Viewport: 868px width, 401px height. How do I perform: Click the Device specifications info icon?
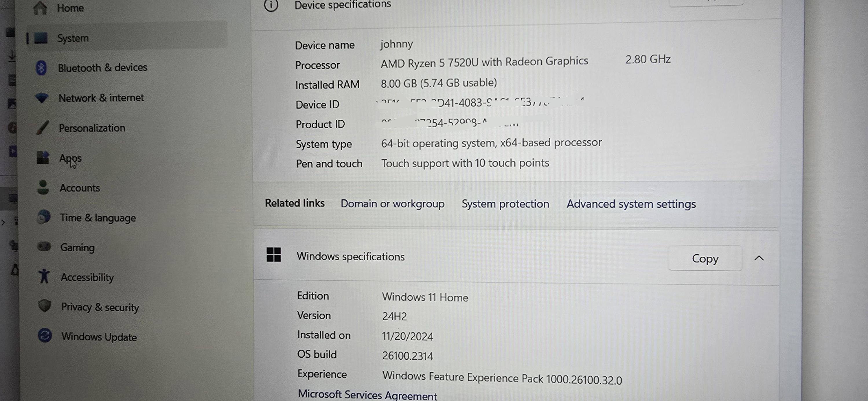point(271,5)
